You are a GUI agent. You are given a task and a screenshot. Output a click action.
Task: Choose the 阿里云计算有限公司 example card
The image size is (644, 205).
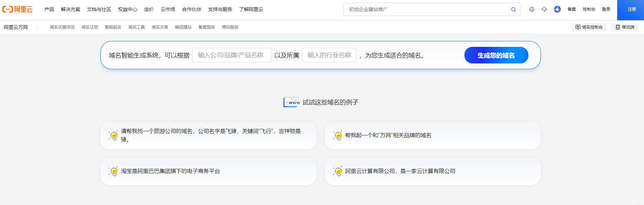pyautogui.click(x=433, y=171)
